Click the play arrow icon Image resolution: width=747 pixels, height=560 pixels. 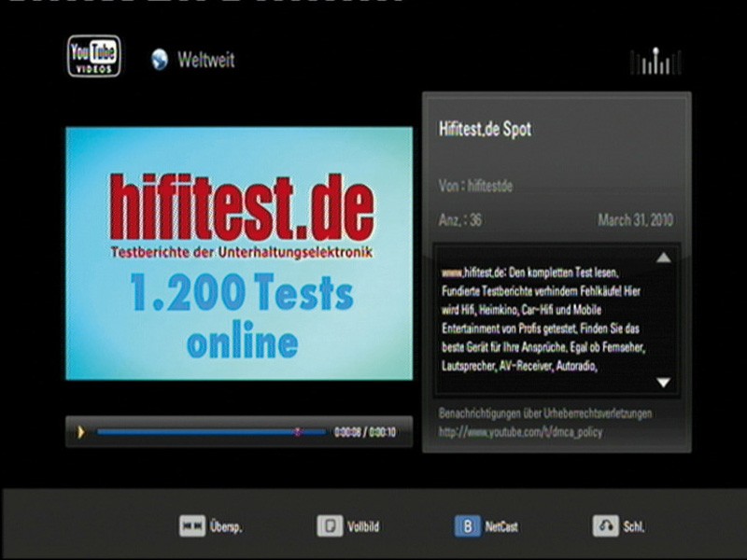pyautogui.click(x=80, y=432)
